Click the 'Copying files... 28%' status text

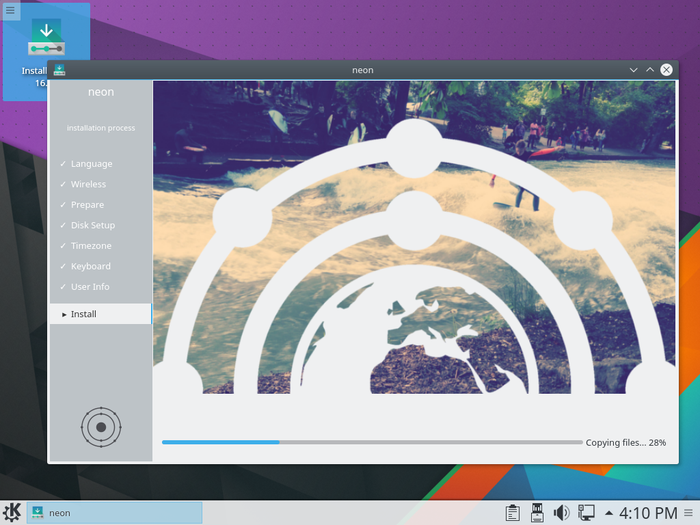(x=625, y=442)
